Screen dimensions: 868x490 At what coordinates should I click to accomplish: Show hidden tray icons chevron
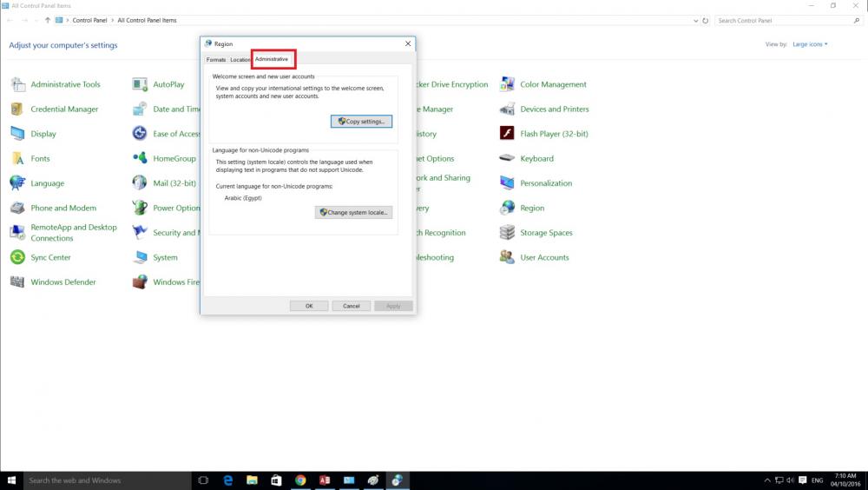click(x=767, y=480)
